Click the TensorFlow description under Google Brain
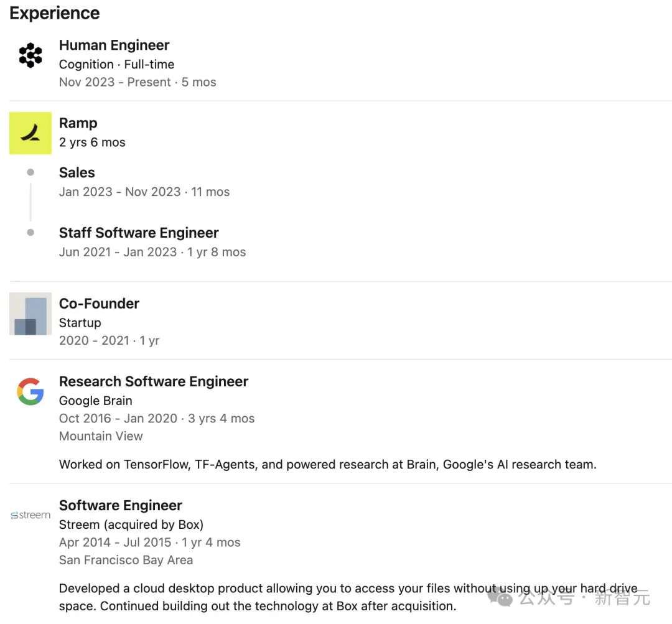The image size is (672, 624). point(327,464)
